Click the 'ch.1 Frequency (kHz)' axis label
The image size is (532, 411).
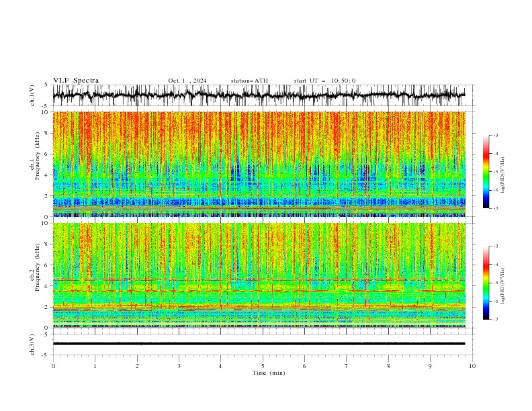coord(36,155)
